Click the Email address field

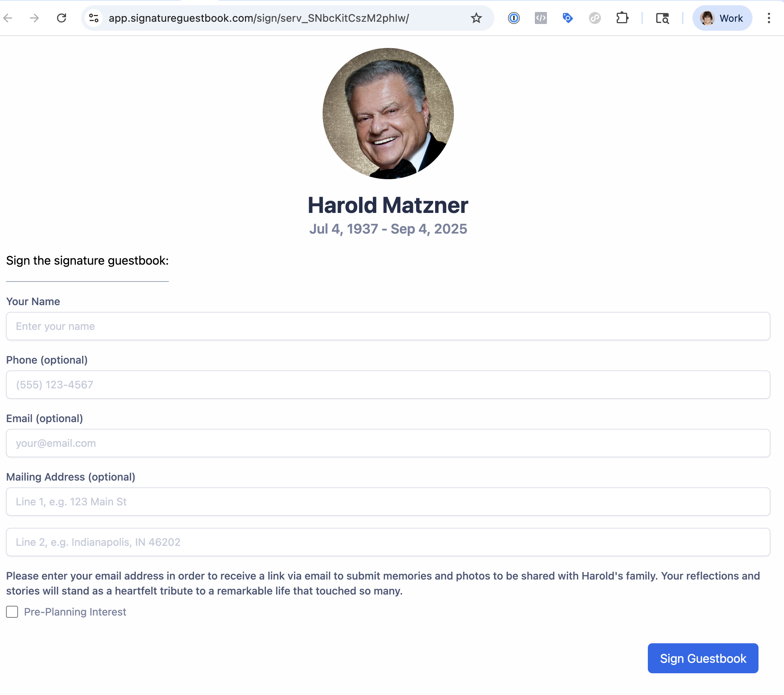coord(388,443)
